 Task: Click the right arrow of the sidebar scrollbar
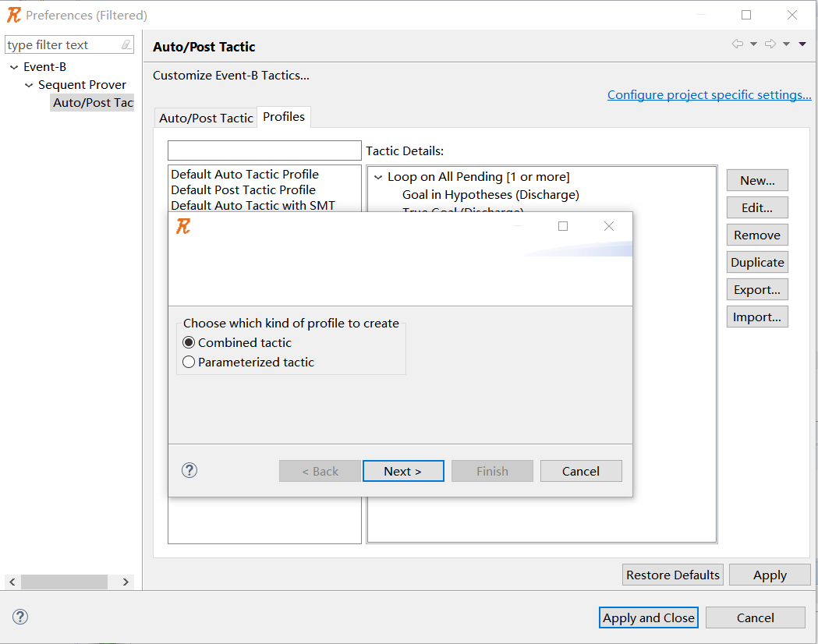(x=126, y=582)
